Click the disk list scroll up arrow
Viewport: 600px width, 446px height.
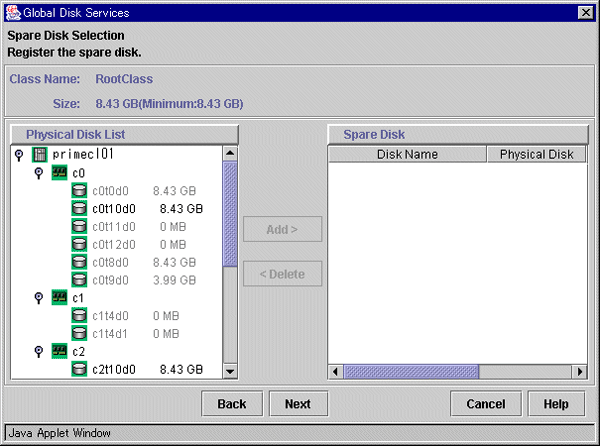tap(230, 153)
